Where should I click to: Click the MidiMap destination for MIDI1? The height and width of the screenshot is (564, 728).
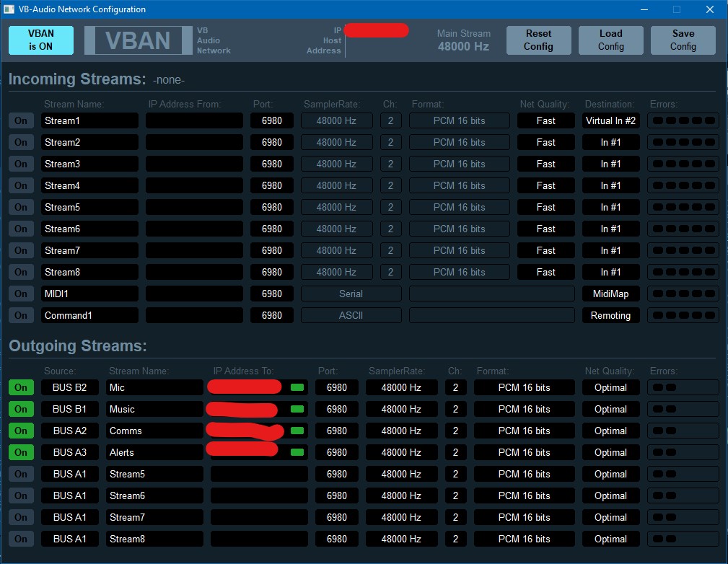tap(610, 294)
